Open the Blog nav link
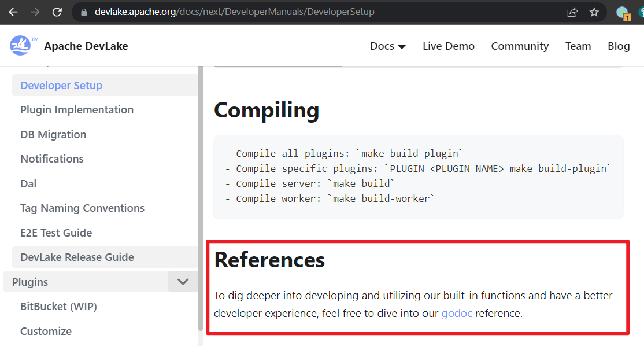 point(619,46)
